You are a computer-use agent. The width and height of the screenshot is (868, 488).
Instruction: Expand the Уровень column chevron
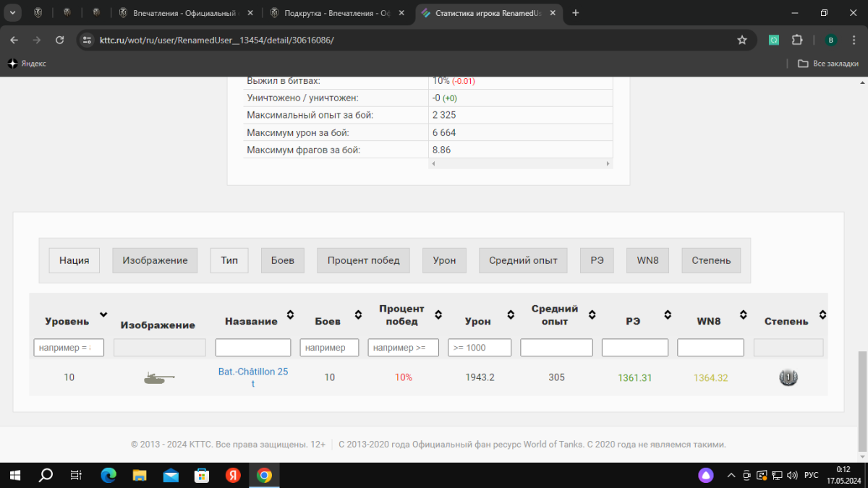[x=103, y=314]
